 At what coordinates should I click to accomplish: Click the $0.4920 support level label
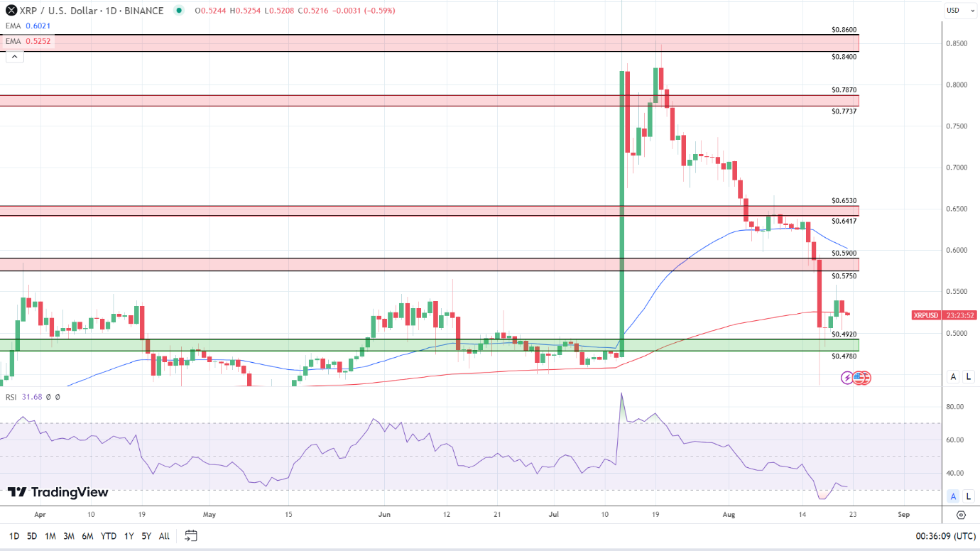click(x=844, y=334)
